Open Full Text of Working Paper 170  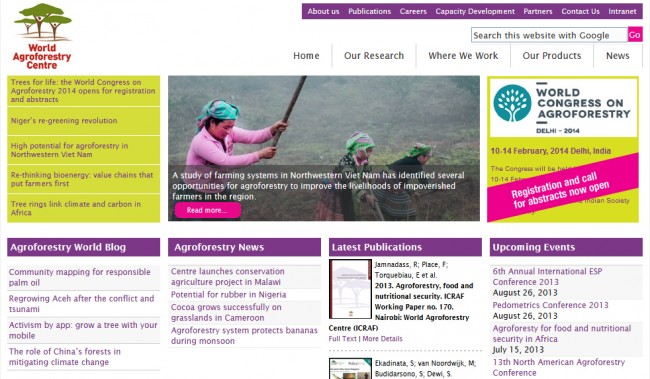342,339
